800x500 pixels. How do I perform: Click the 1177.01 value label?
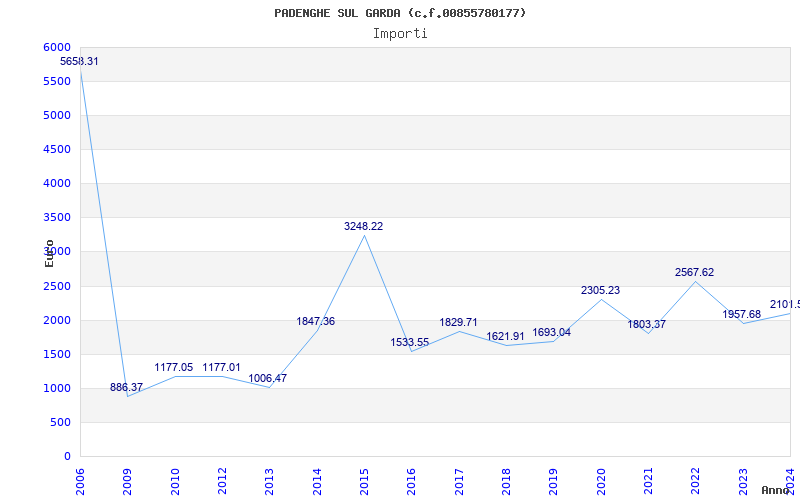pos(221,367)
